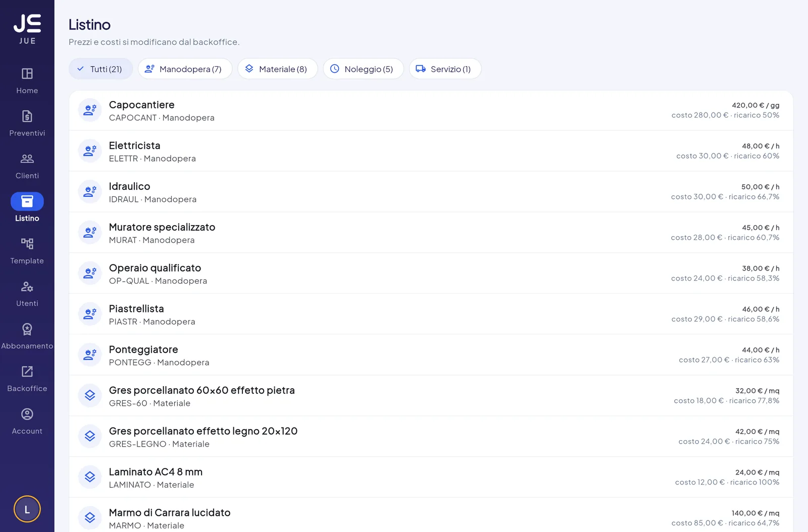Select the Tutti (21) filter
Viewport: 808px width, 532px height.
point(100,69)
